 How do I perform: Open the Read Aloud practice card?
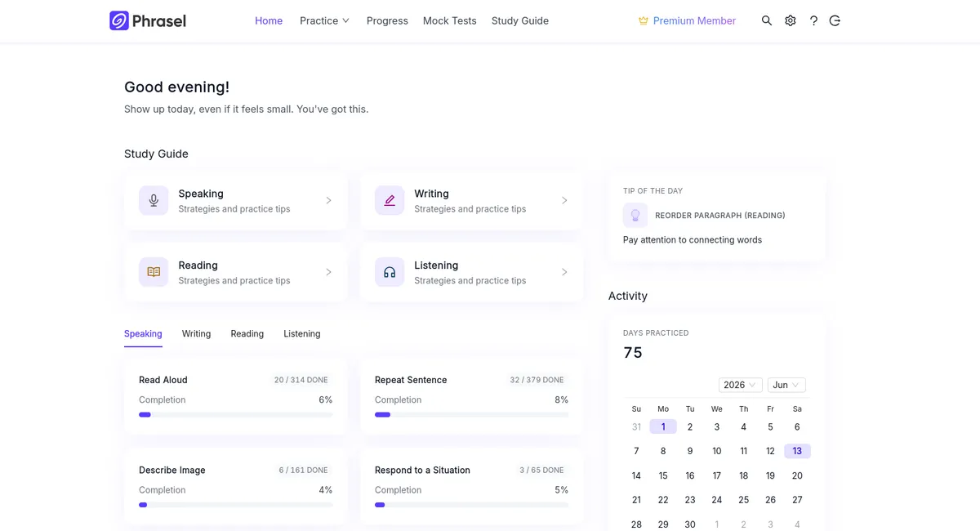(x=236, y=397)
